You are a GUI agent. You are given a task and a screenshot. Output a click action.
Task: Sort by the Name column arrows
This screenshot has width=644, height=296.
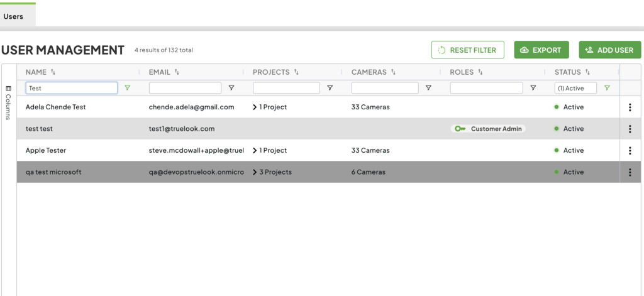[53, 72]
